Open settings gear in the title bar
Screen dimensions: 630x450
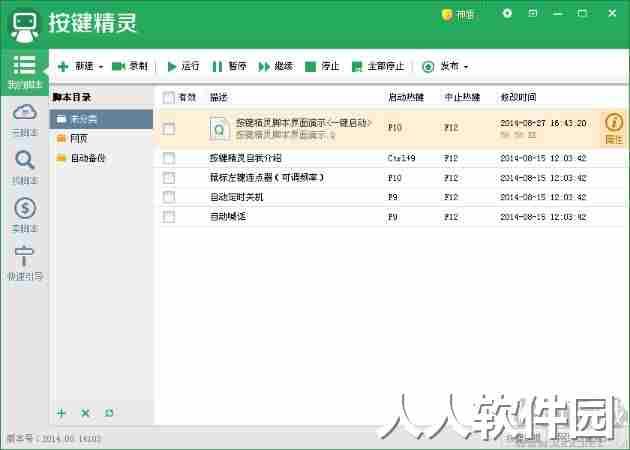coord(507,13)
